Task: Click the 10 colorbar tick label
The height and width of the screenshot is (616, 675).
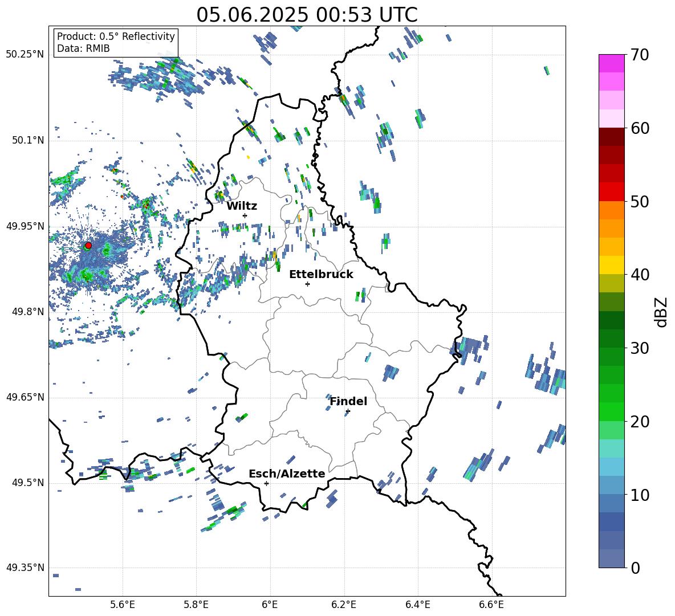Action: click(x=640, y=495)
